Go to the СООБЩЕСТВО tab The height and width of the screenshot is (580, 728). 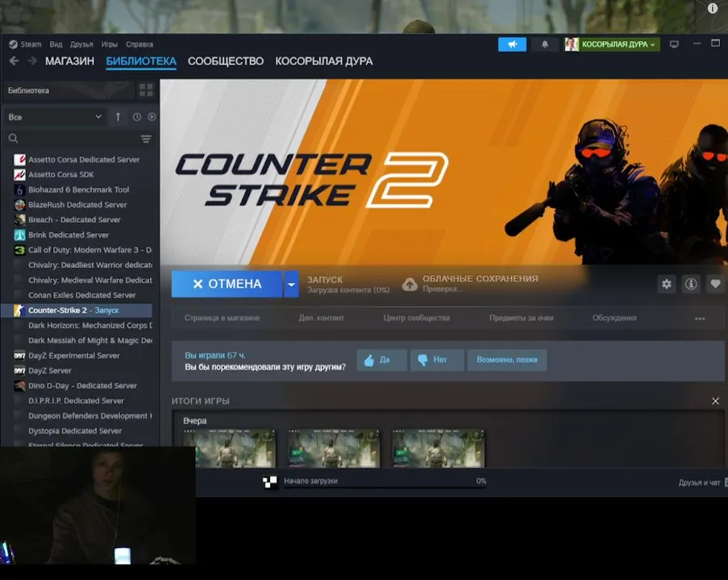226,60
